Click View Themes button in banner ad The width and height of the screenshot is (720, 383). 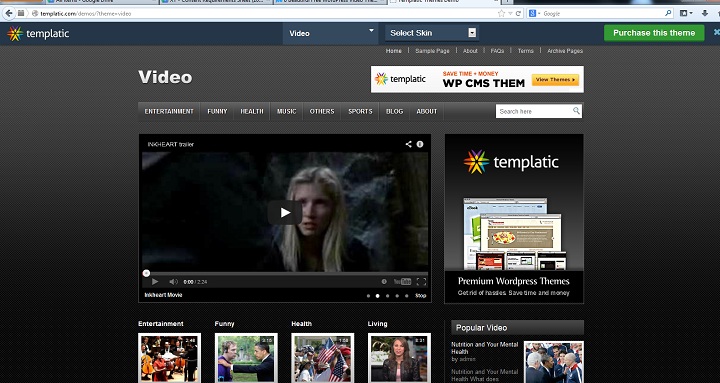point(555,80)
